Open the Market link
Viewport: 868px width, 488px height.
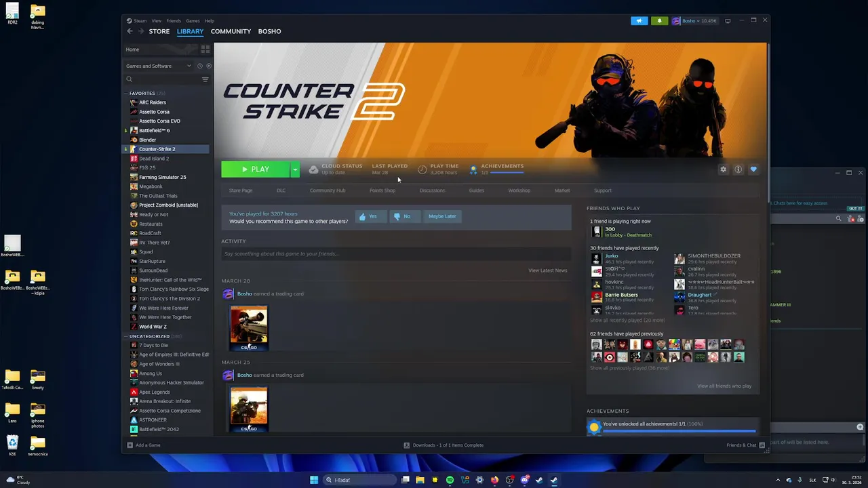[x=562, y=190]
